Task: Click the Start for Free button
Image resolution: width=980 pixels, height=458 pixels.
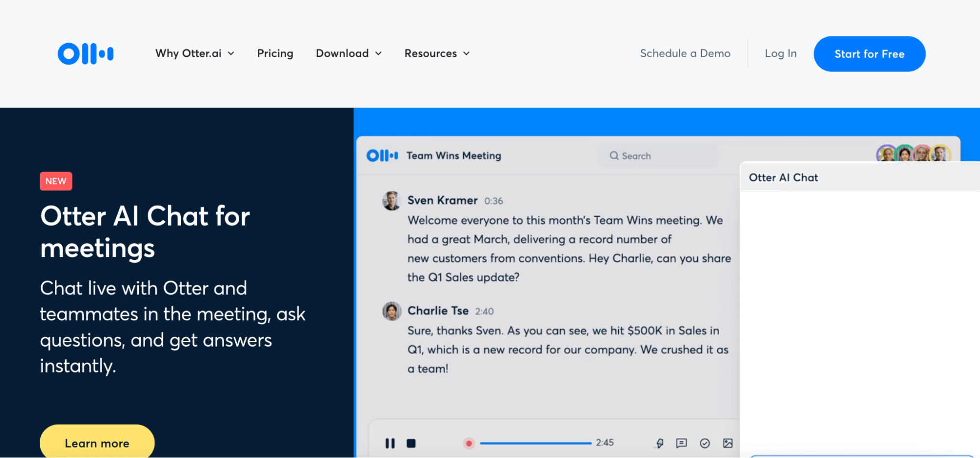Action: click(x=869, y=54)
